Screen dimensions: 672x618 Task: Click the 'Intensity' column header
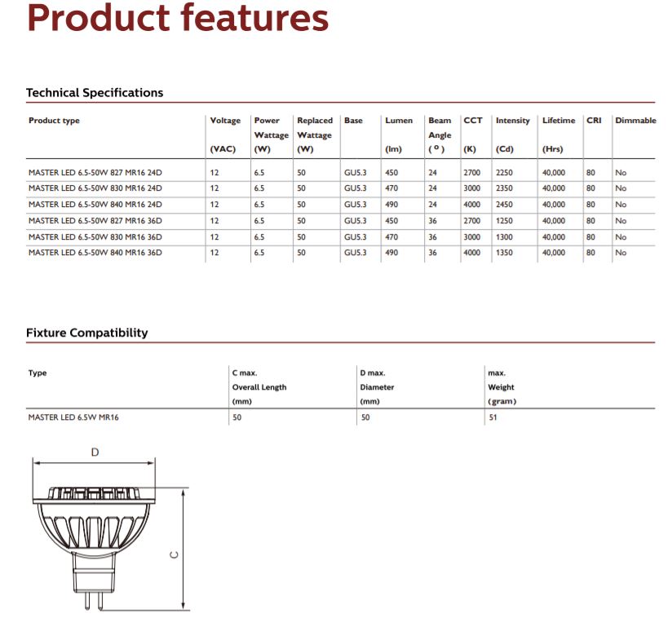pos(513,121)
